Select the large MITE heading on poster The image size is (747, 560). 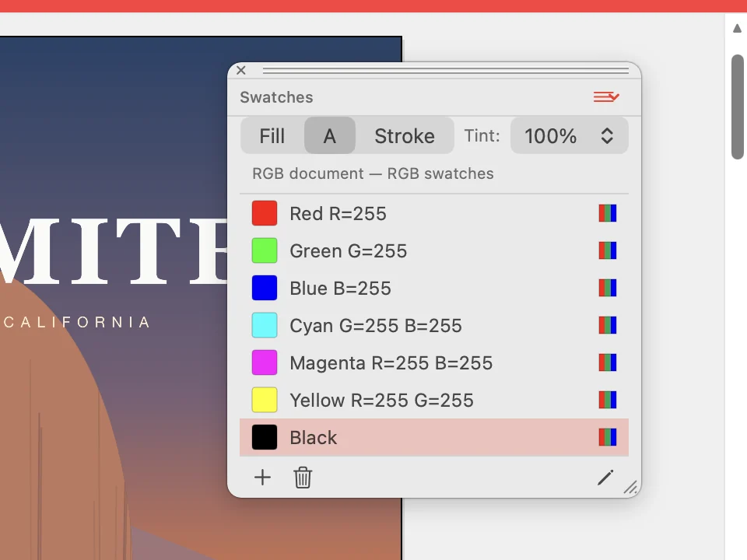click(x=114, y=251)
